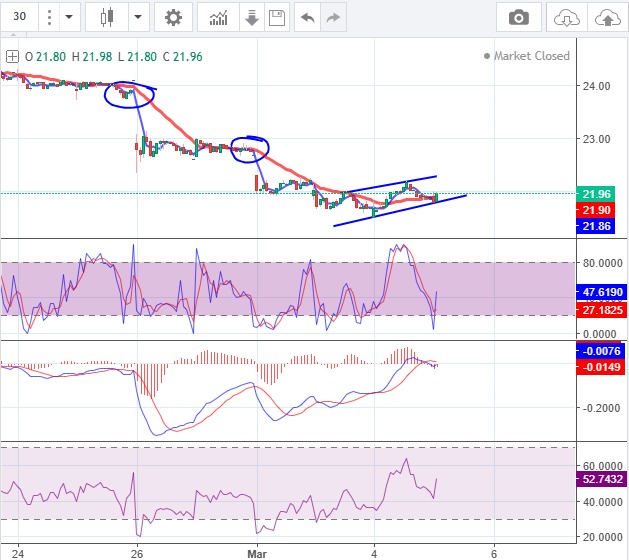Click the 47.6190 stochastic value label
The image size is (629, 560).
(602, 292)
